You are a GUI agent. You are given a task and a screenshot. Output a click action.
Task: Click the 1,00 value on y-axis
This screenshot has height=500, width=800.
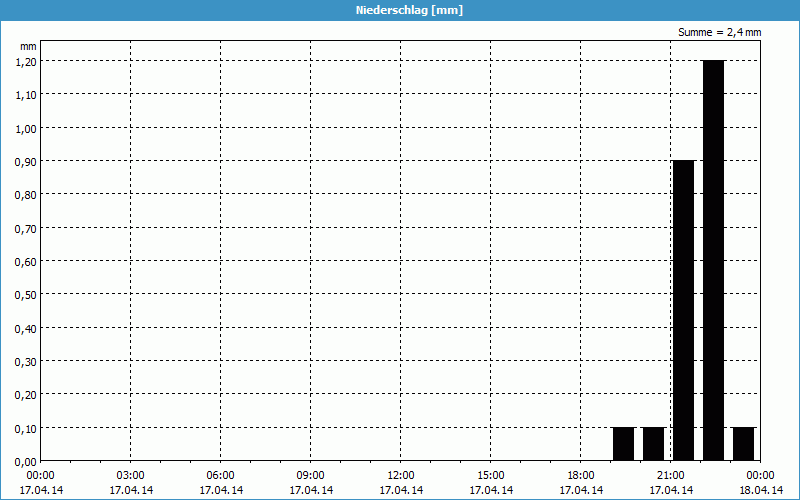[25, 128]
